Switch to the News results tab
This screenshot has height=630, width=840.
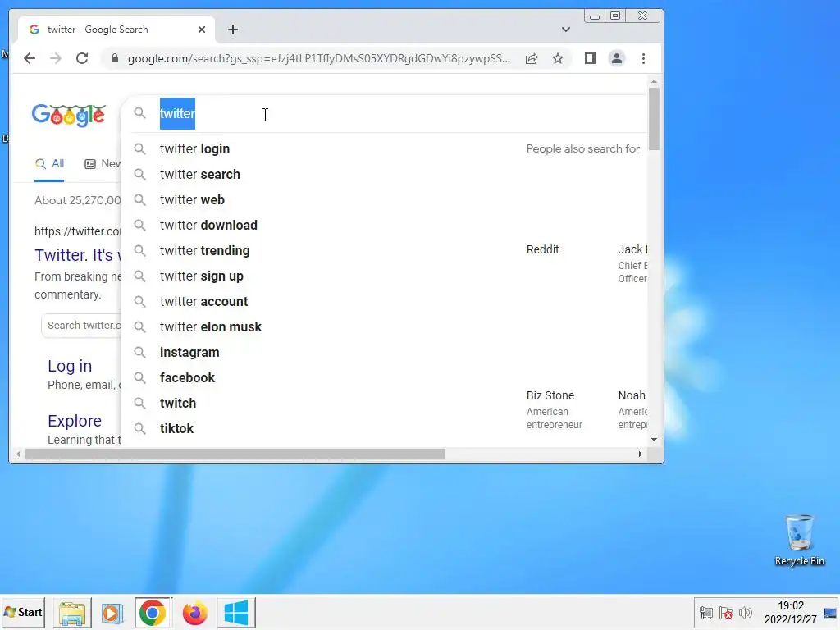click(x=103, y=164)
